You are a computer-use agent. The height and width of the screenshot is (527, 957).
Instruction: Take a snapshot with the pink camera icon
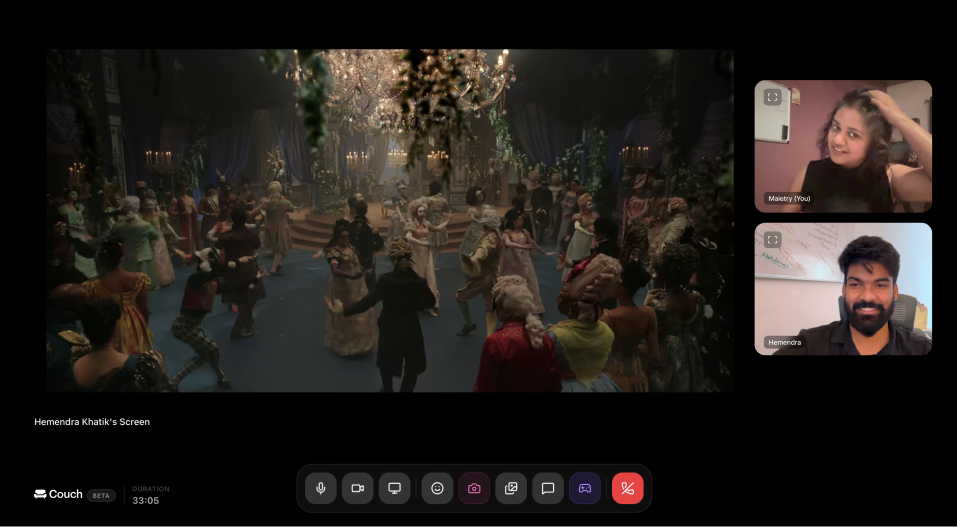[x=474, y=488]
